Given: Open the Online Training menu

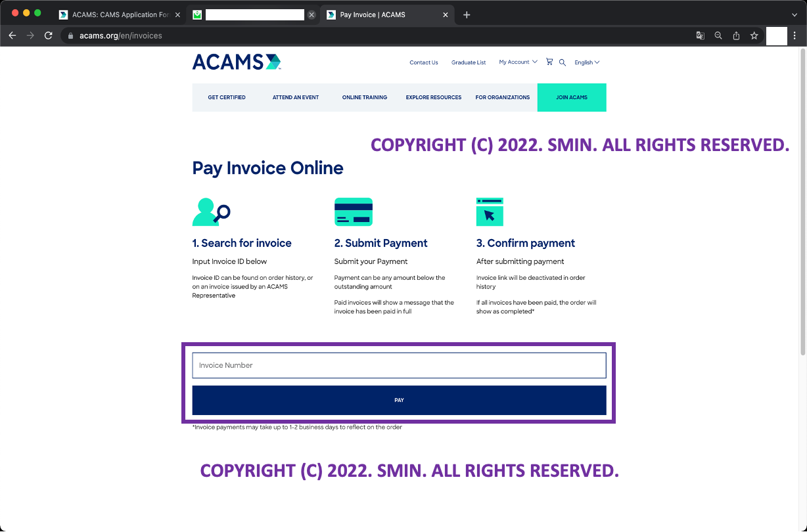Looking at the screenshot, I should 365,97.
